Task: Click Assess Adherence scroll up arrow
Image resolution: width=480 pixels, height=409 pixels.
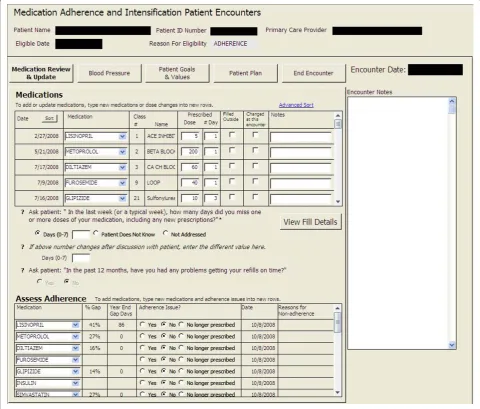Action: coord(337,308)
